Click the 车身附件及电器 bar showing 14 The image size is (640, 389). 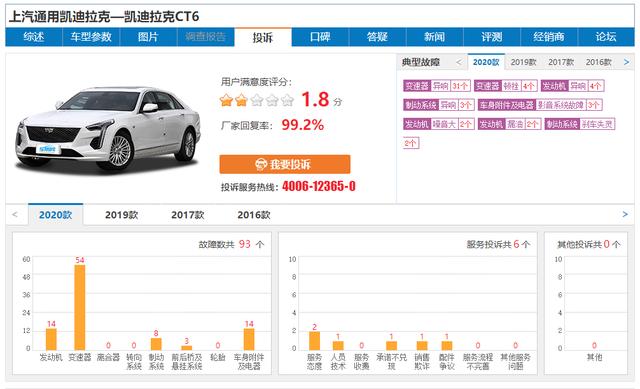coord(249,339)
